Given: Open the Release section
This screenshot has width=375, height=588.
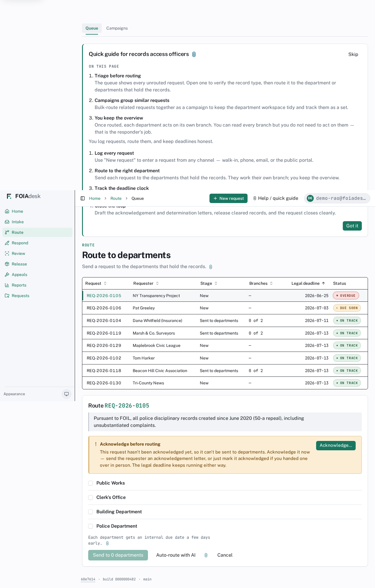Looking at the screenshot, I should [37, 264].
